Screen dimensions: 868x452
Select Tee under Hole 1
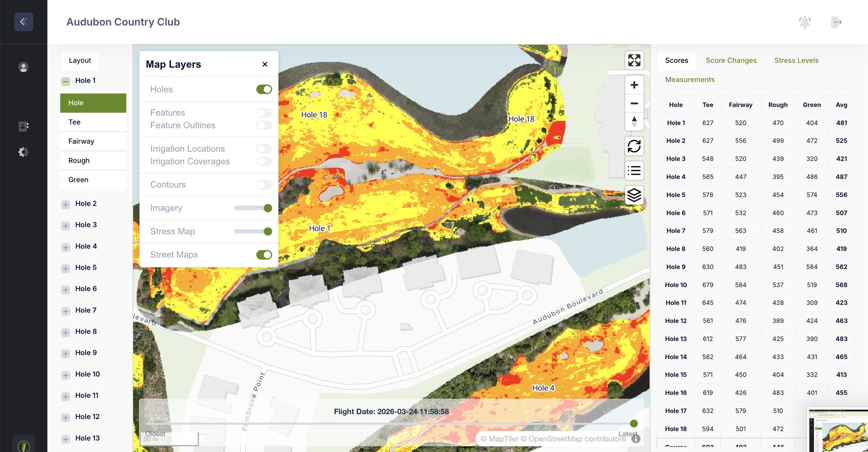click(x=93, y=122)
